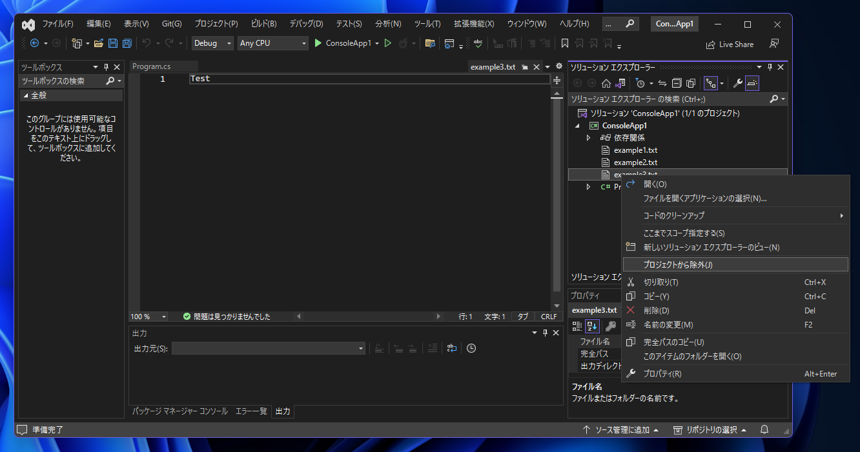
Task: Click the navigate backward arrow icon
Action: 35,43
